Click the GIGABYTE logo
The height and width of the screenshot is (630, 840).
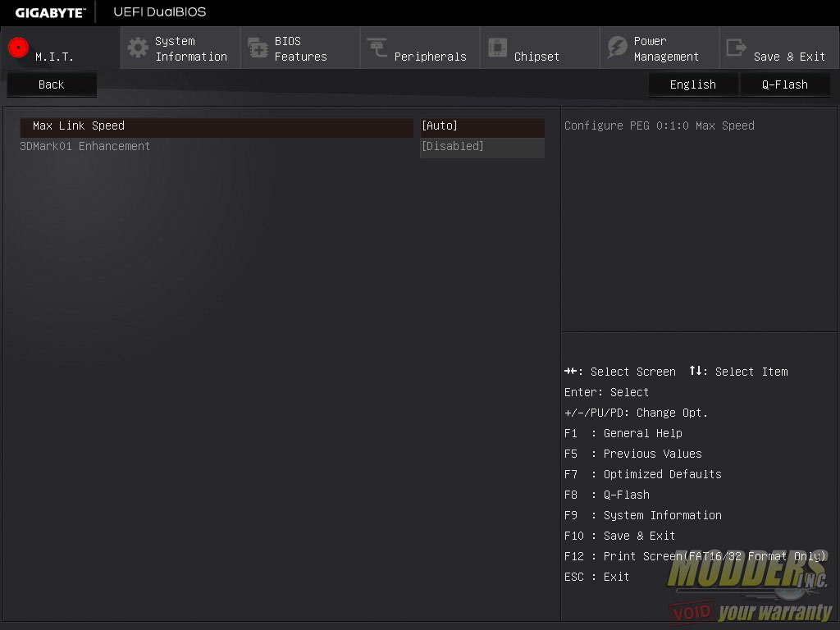click(49, 12)
